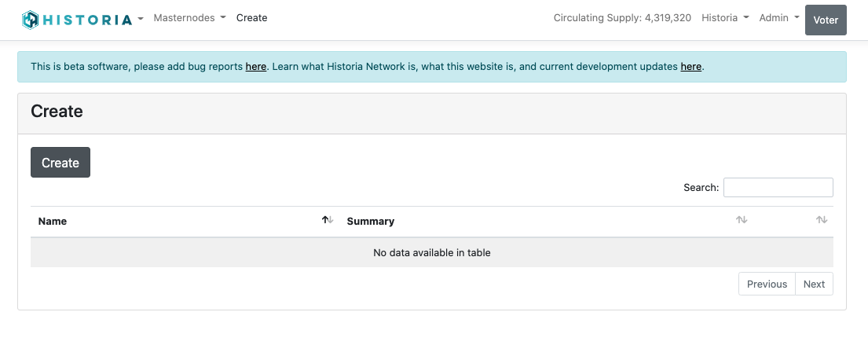This screenshot has height=345, width=868.
Task: Click the dark Create button
Action: [x=60, y=163]
